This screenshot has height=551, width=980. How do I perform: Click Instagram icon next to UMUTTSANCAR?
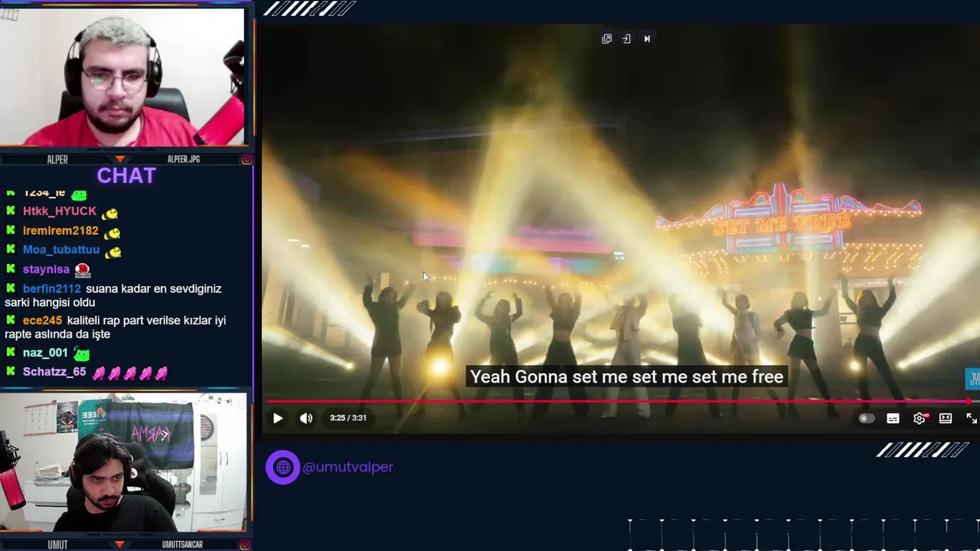[247, 545]
